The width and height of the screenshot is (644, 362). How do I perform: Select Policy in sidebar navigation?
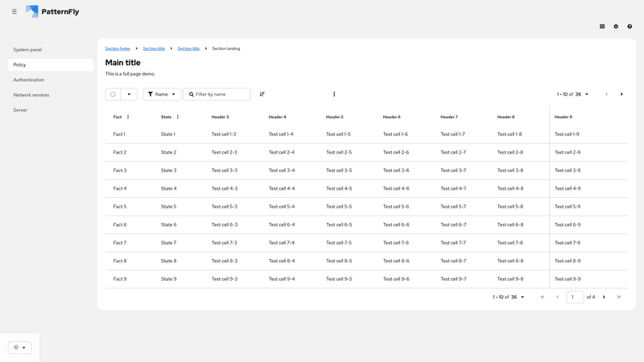[51, 65]
